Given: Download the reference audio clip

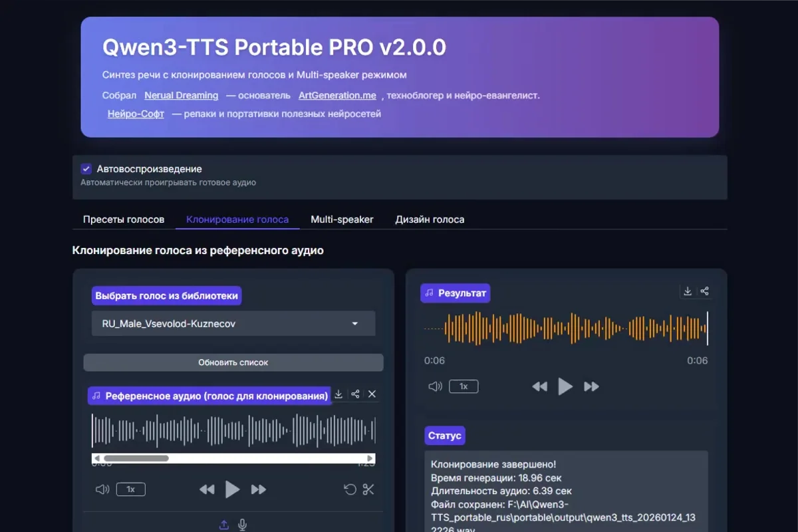Looking at the screenshot, I should (x=338, y=394).
